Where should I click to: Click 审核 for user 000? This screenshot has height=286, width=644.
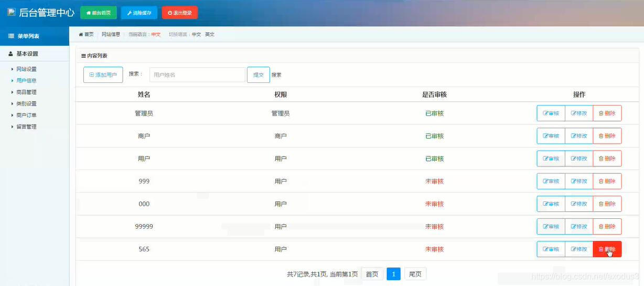(x=551, y=204)
